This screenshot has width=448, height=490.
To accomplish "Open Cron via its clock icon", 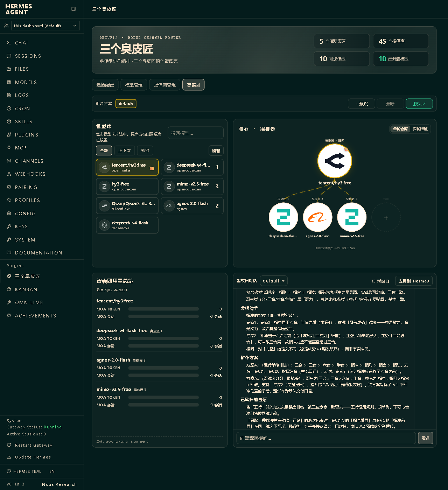I will 9,108.
